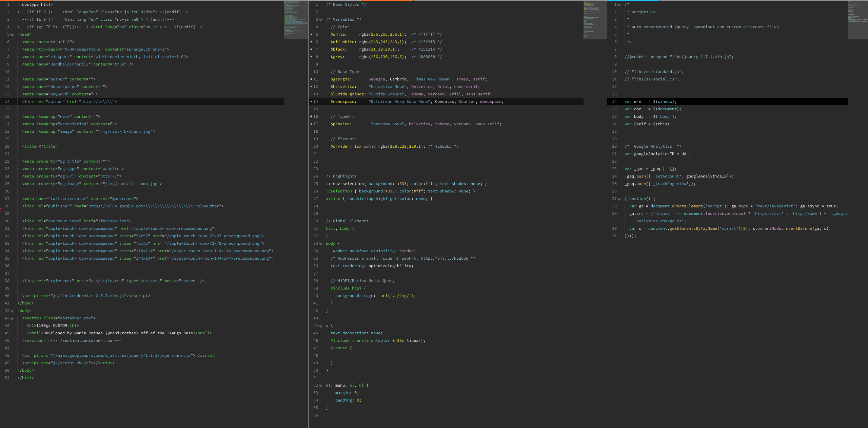
Task: Click the twitter:creator @username meta line
Action: point(80,199)
